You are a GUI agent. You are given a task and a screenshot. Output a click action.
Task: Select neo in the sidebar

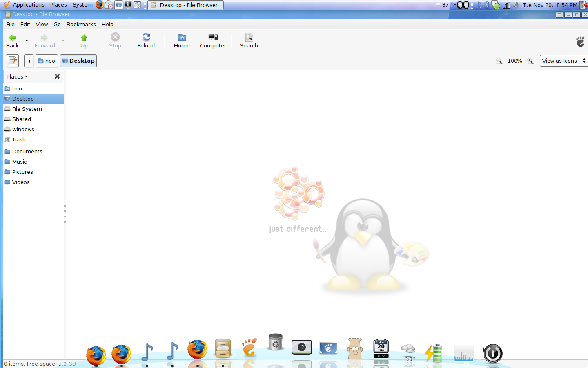coord(33,88)
